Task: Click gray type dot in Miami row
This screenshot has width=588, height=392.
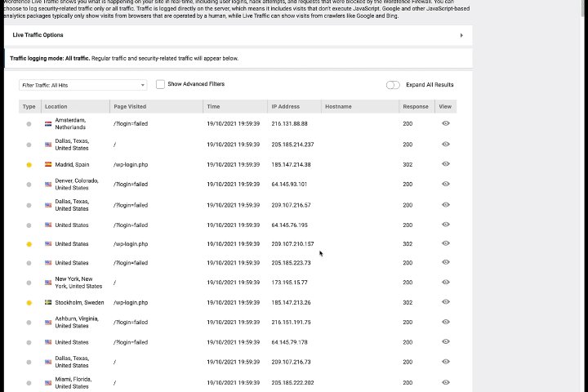Action: pyautogui.click(x=29, y=383)
